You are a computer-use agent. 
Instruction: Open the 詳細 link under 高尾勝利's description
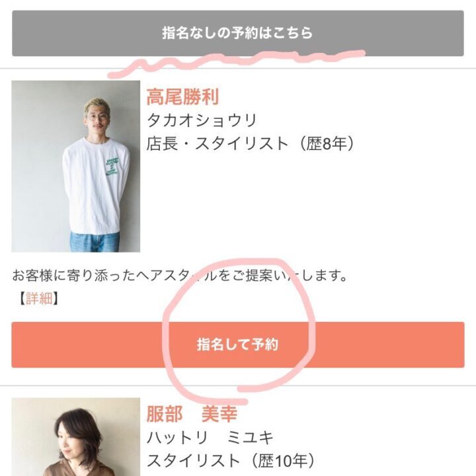tap(39, 298)
